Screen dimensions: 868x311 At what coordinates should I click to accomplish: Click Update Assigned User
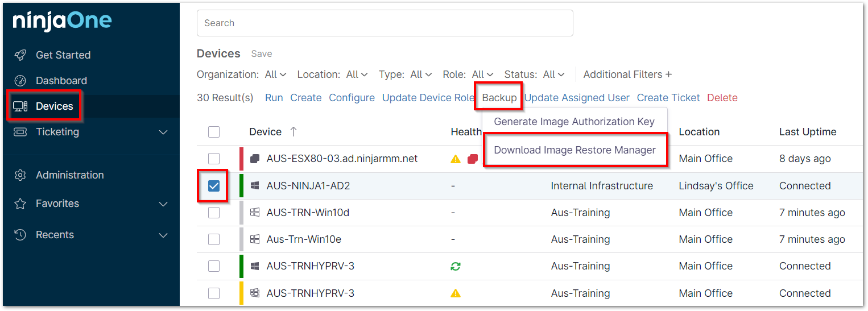577,98
